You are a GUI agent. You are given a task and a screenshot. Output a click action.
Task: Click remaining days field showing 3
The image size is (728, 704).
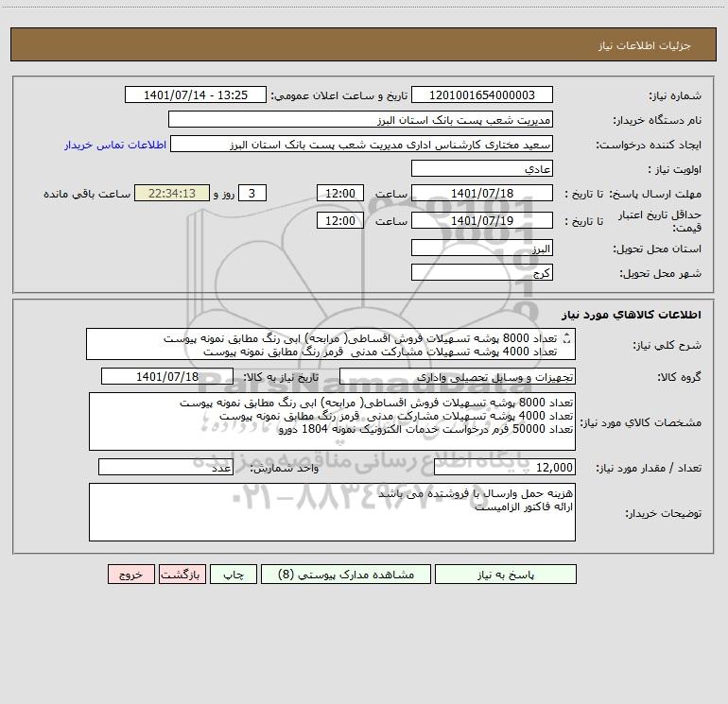point(252,193)
